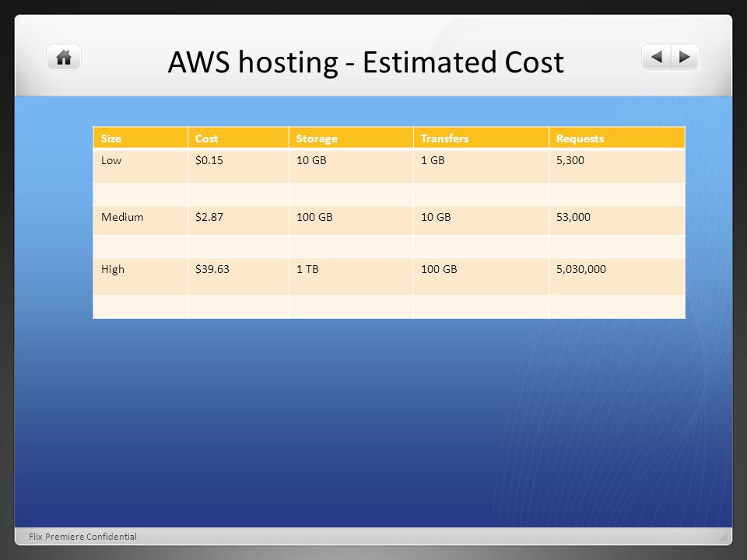Select the 'High' size cell

click(x=141, y=276)
